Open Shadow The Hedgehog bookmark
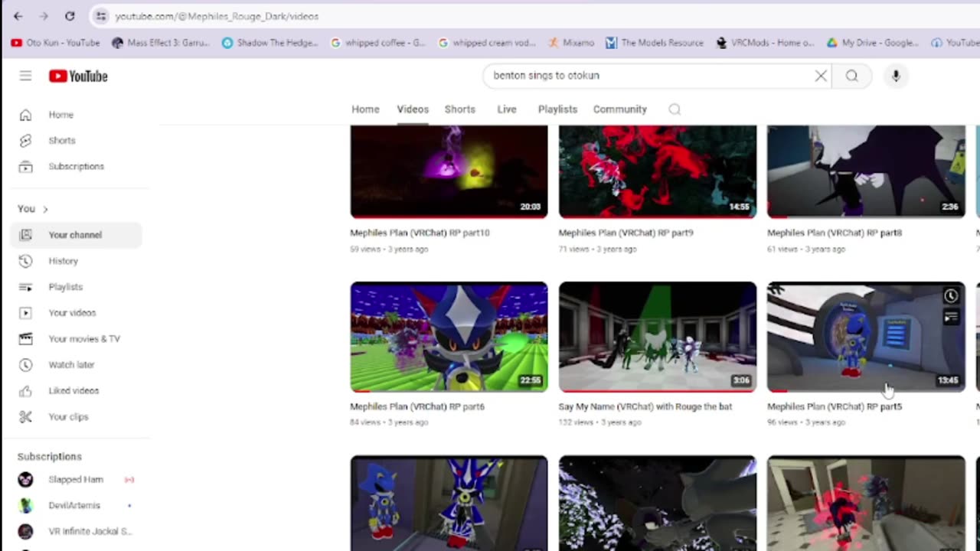 (x=269, y=43)
